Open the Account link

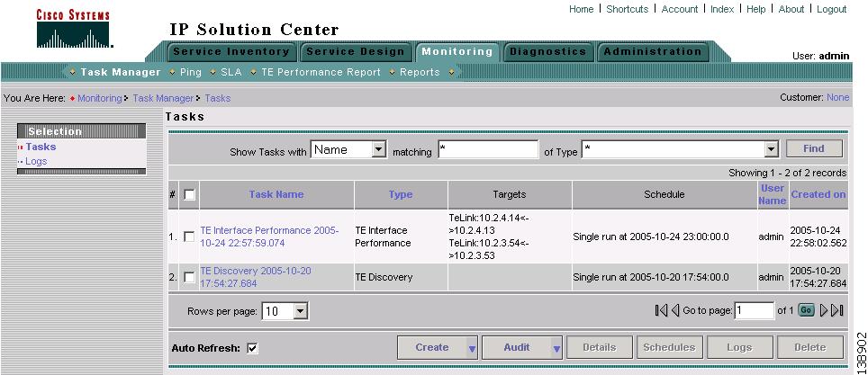[x=680, y=9]
